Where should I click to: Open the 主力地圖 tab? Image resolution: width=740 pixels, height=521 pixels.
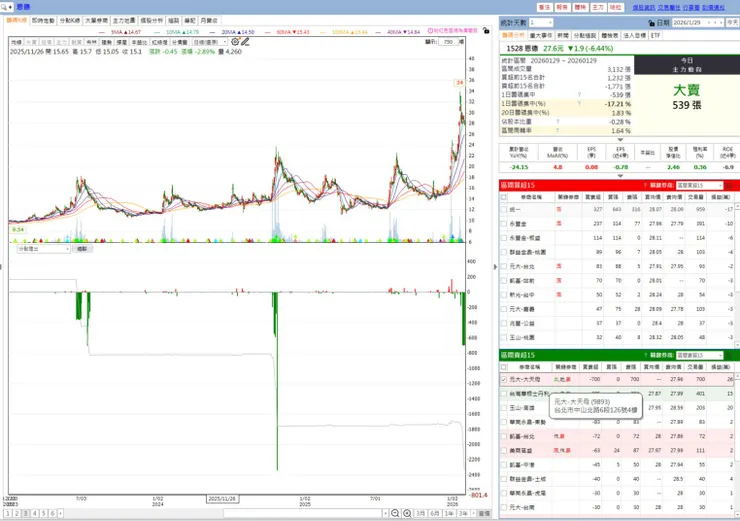124,21
